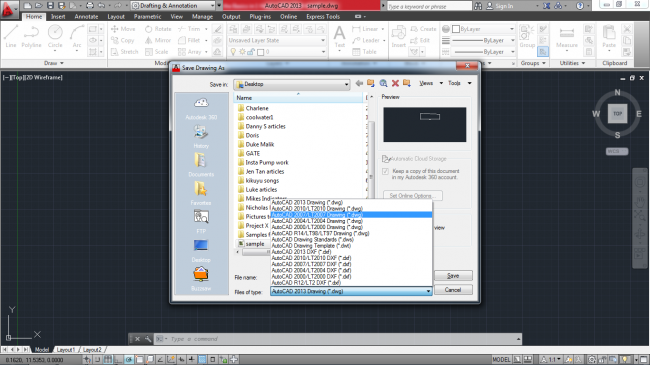Image resolution: width=650 pixels, height=365 pixels.
Task: Select the Line tool in the Draw panel
Action: pos(11,36)
